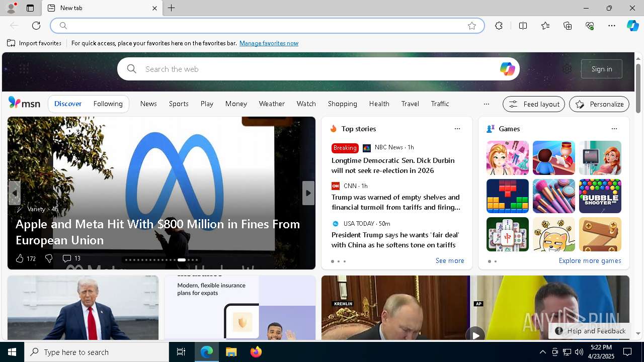This screenshot has width=644, height=362.
Task: Open Collections panel
Action: (568, 26)
